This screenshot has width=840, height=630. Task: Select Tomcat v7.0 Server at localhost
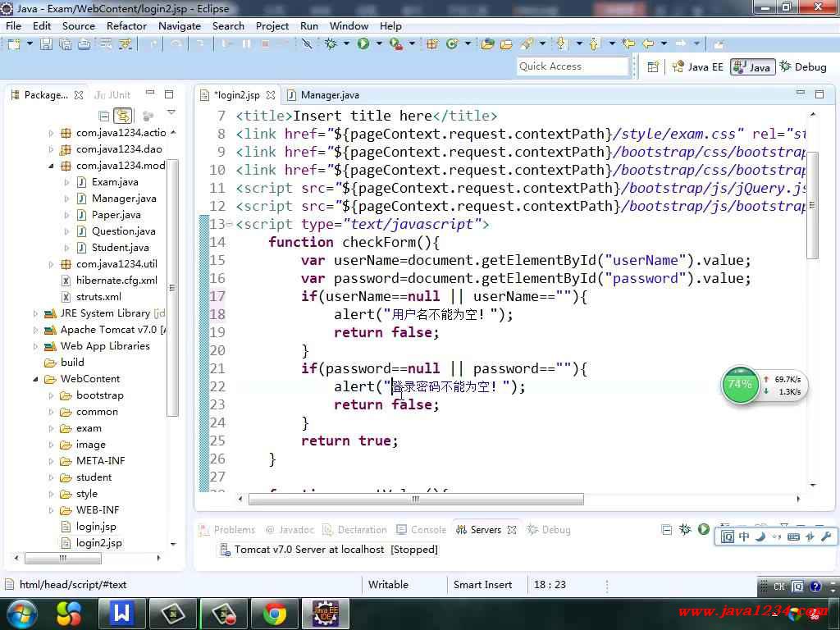[330, 550]
